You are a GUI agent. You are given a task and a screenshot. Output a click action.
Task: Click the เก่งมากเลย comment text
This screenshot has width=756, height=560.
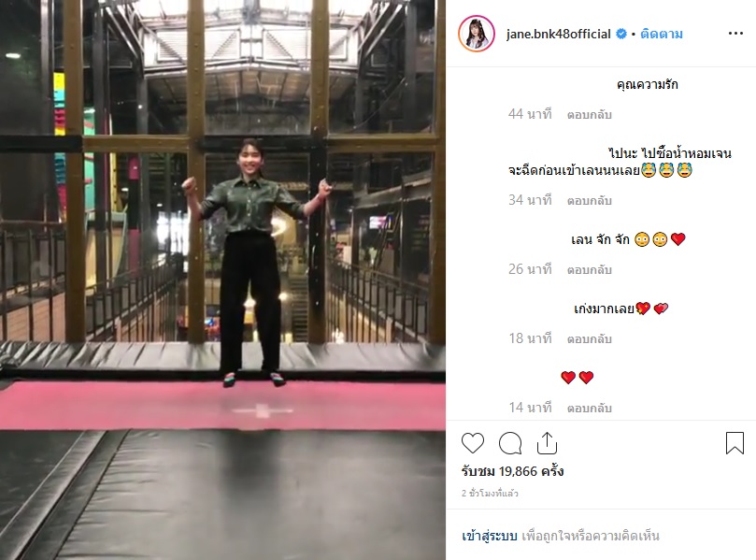[x=604, y=309]
